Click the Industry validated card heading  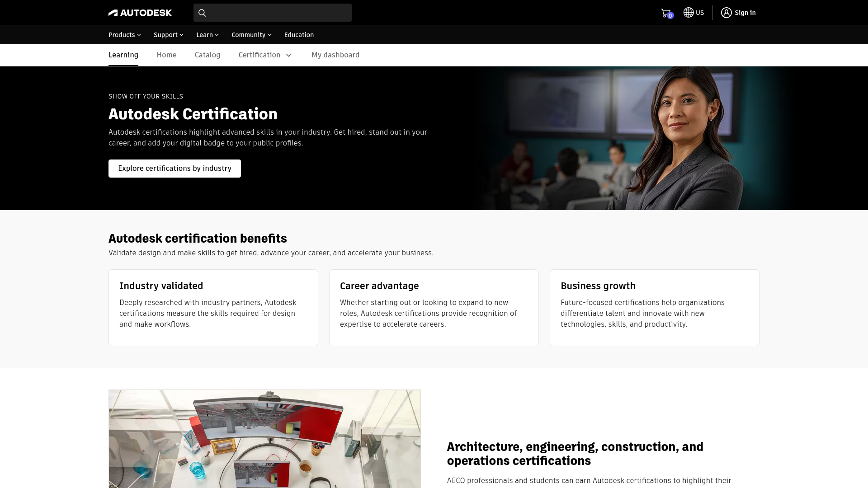pyautogui.click(x=161, y=286)
